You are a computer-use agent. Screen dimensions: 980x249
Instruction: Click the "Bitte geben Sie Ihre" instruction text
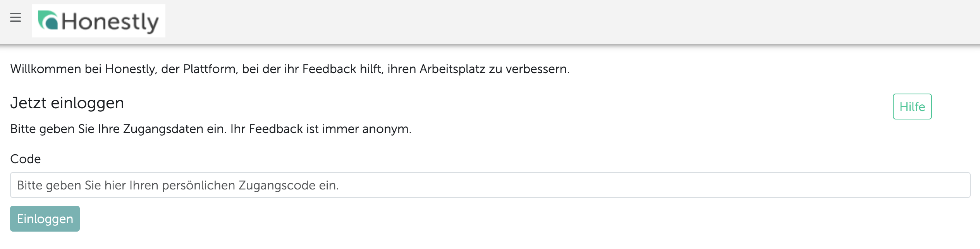(65, 129)
